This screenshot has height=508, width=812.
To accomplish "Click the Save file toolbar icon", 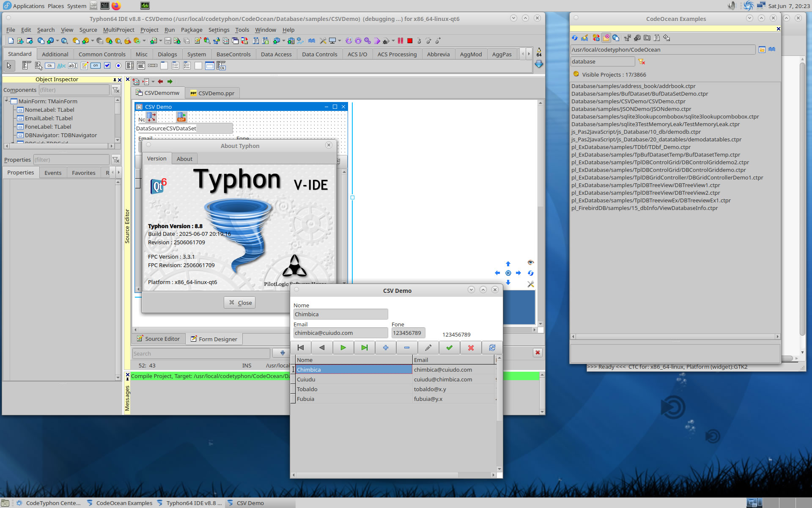I will pyautogui.click(x=168, y=41).
